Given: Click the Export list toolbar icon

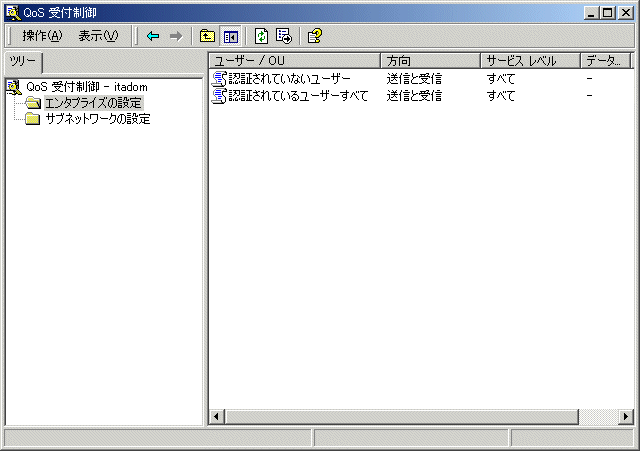Looking at the screenshot, I should click(x=284, y=36).
